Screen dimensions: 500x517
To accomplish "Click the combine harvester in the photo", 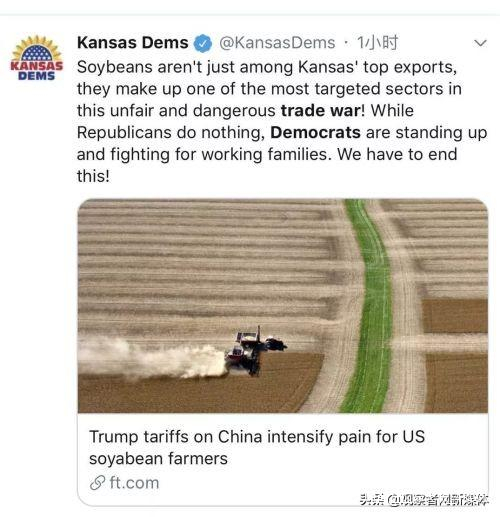I will [256, 352].
